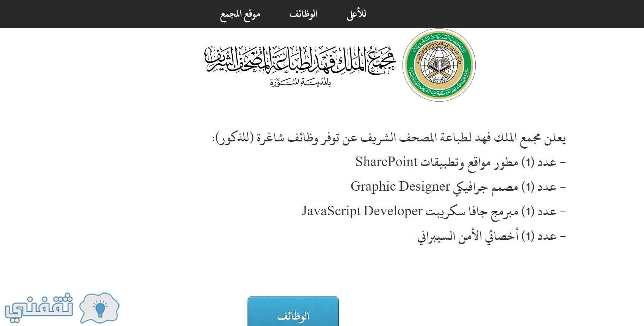Click the announcement line يعلن مجمع الملك فهد
Screen dimensions: 644x326
389,138
